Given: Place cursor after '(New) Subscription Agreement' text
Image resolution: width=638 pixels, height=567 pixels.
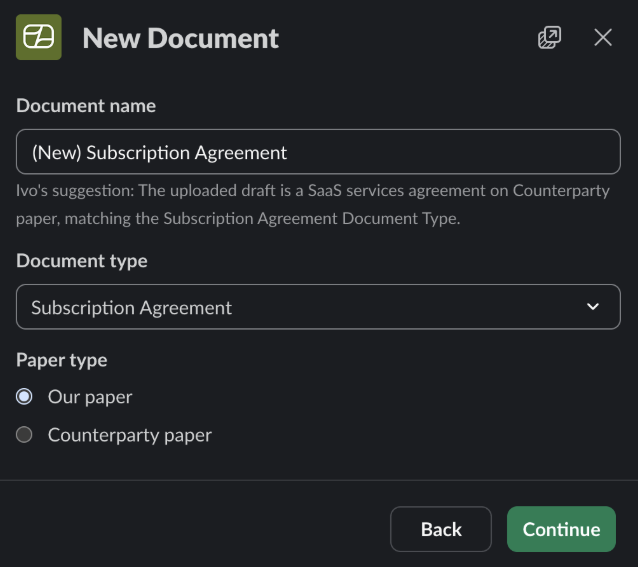Looking at the screenshot, I should [288, 153].
